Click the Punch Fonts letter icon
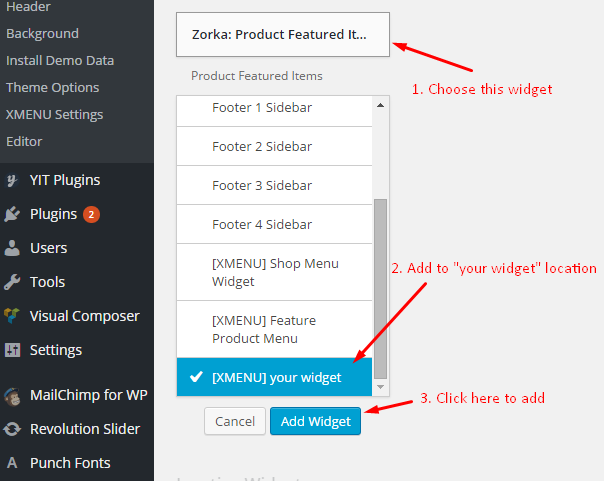Image resolution: width=604 pixels, height=481 pixels. pyautogui.click(x=12, y=463)
